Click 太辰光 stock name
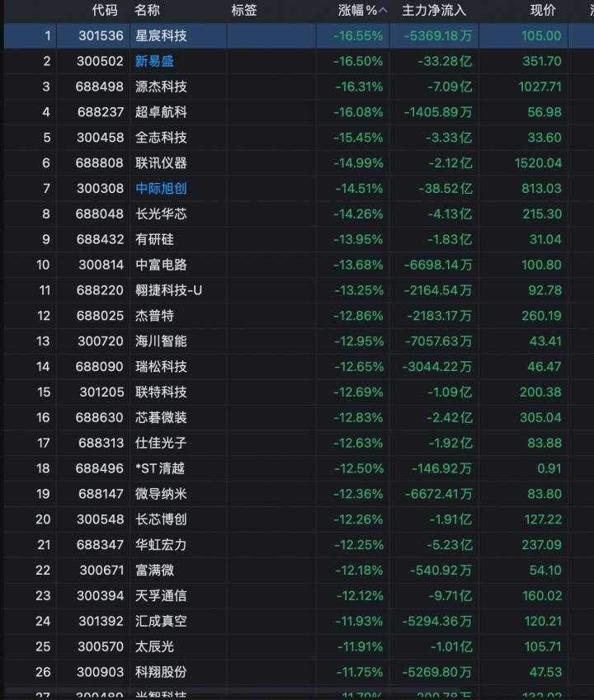594x700 pixels. click(154, 646)
